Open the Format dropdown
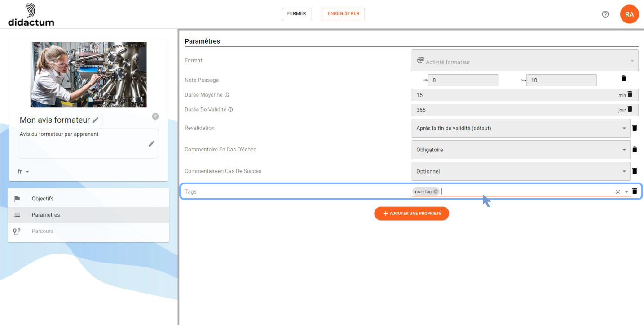This screenshot has height=325, width=644. pos(525,61)
